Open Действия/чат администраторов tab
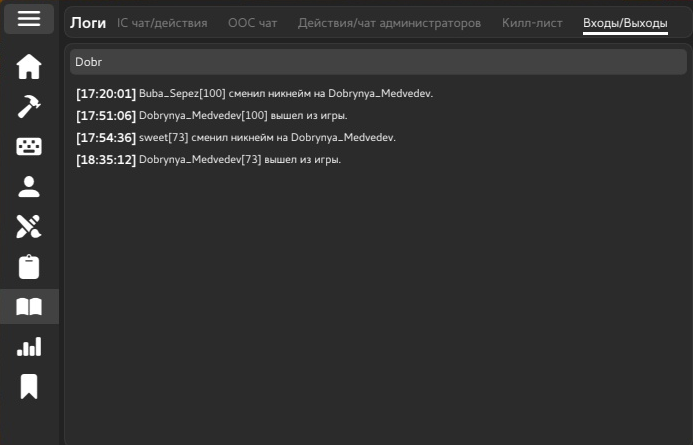 (x=389, y=22)
